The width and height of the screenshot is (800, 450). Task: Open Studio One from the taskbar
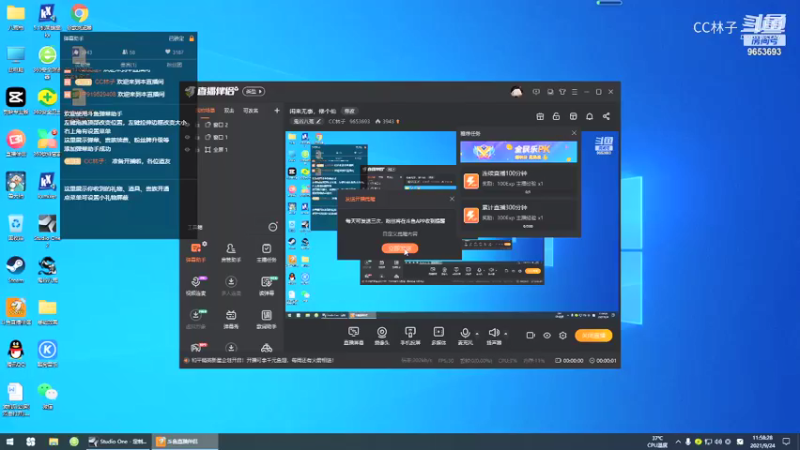(x=118, y=441)
